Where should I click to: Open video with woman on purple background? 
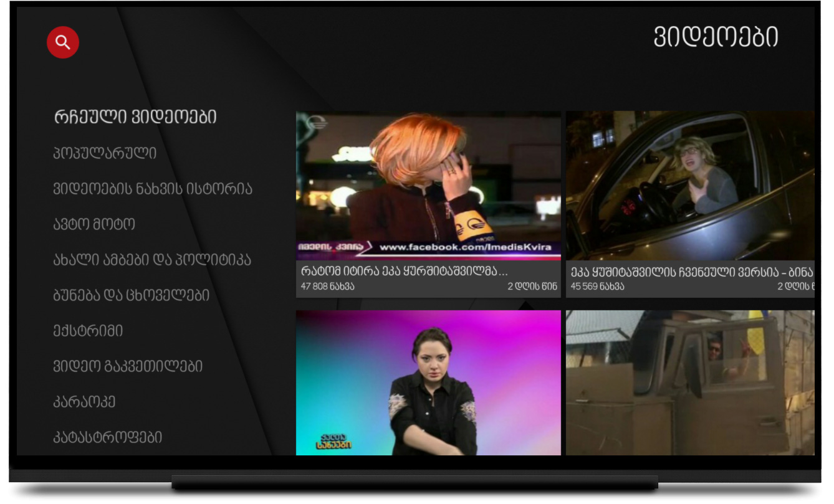(428, 383)
